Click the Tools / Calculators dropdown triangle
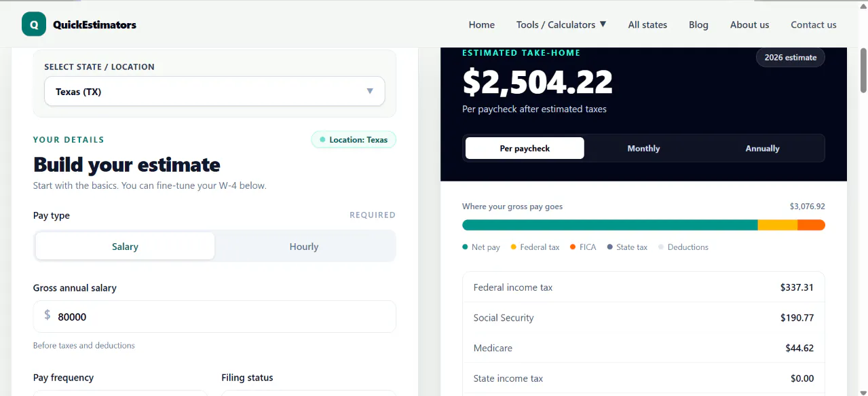Viewport: 868px width, 396px height. pos(603,24)
